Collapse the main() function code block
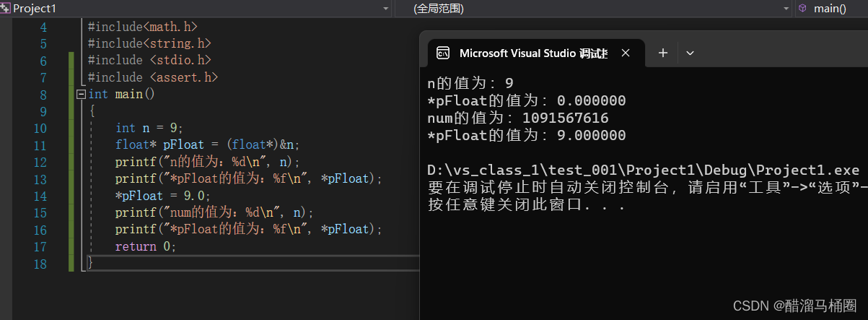The width and height of the screenshot is (868, 320). click(x=81, y=95)
